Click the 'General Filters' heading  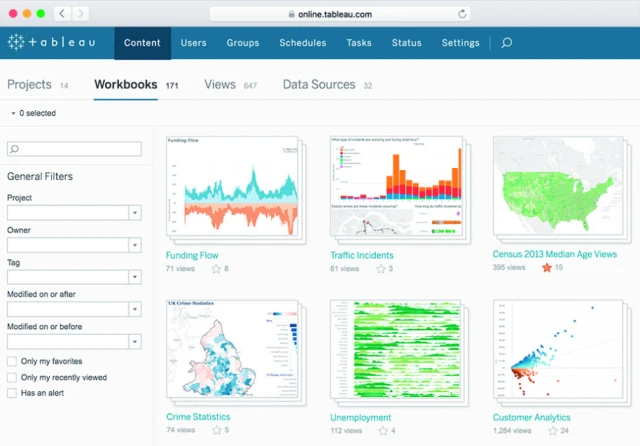pos(40,176)
